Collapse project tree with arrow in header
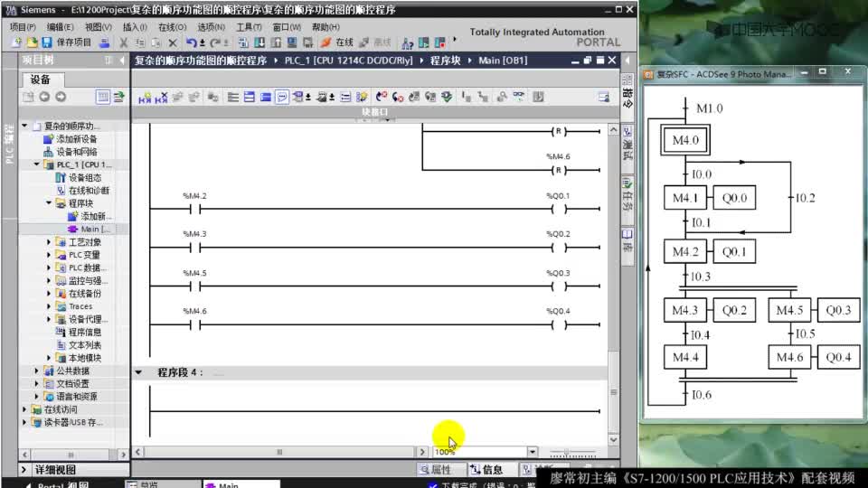This screenshot has width=868, height=488. click(x=122, y=61)
